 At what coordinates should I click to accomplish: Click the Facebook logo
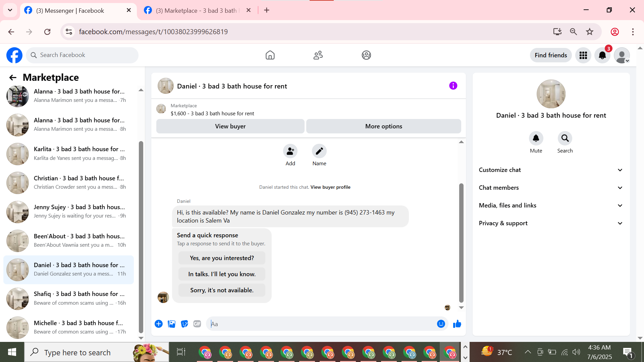point(14,55)
